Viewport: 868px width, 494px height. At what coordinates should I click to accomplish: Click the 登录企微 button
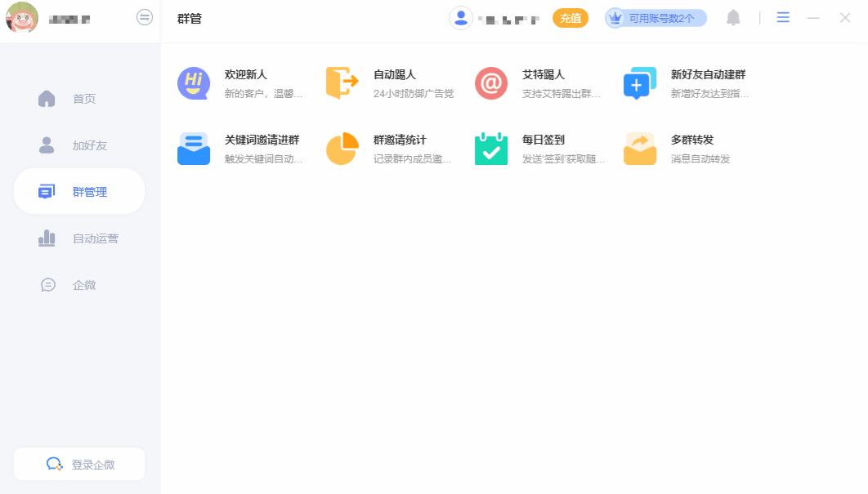tap(79, 464)
